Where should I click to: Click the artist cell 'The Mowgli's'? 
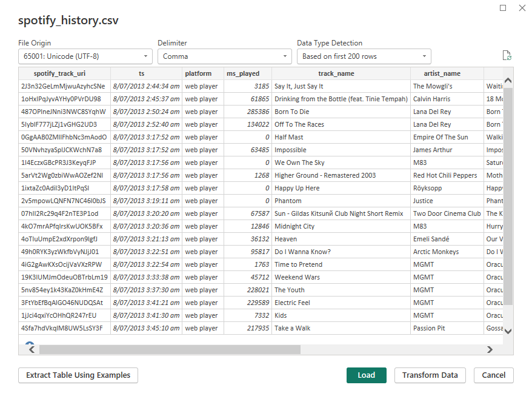coord(447,86)
